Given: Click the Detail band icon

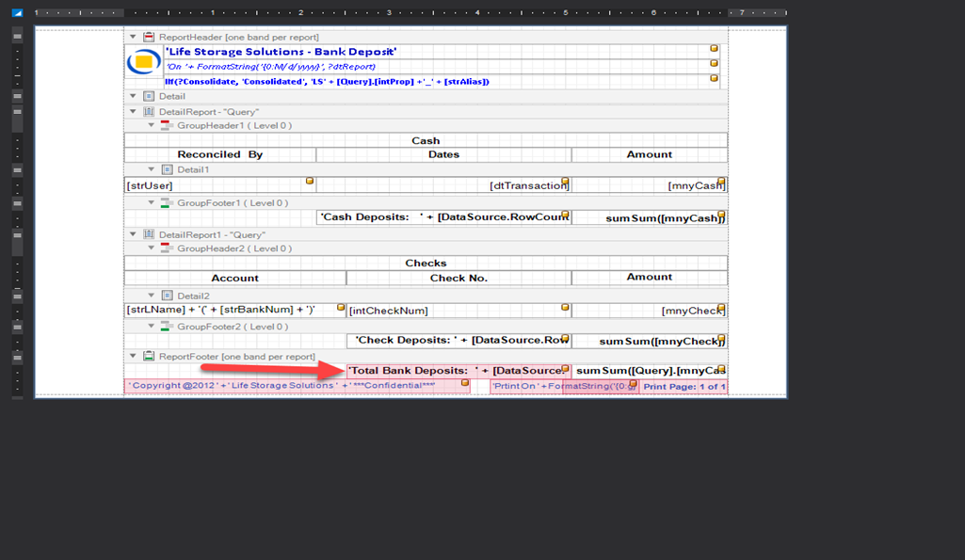Looking at the screenshot, I should [149, 96].
